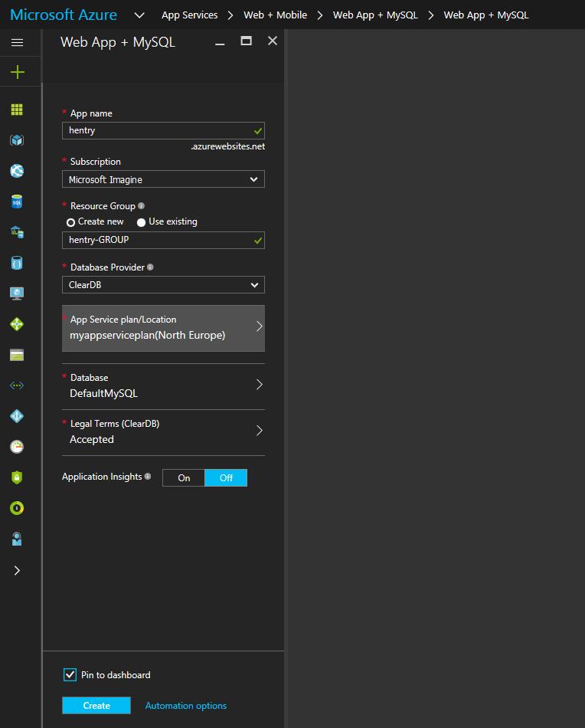The width and height of the screenshot is (585, 728).
Task: Open Virtual machines monitor icon
Action: [x=17, y=293]
